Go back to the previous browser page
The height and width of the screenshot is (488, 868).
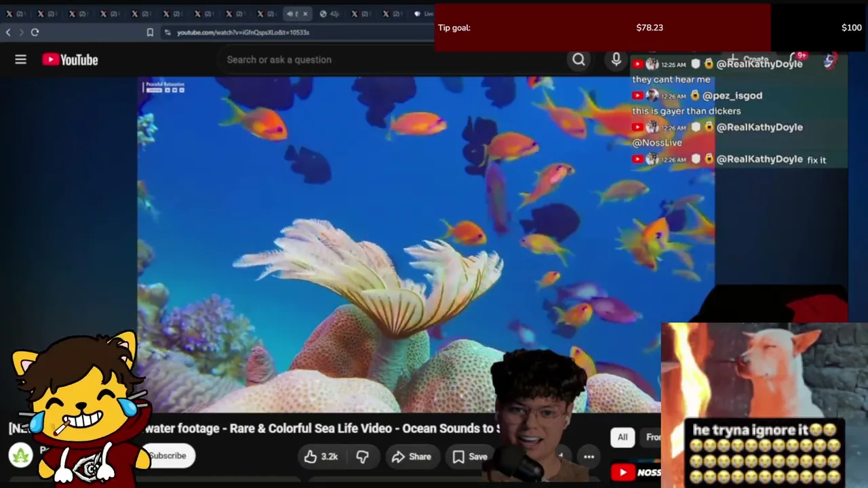point(8,32)
